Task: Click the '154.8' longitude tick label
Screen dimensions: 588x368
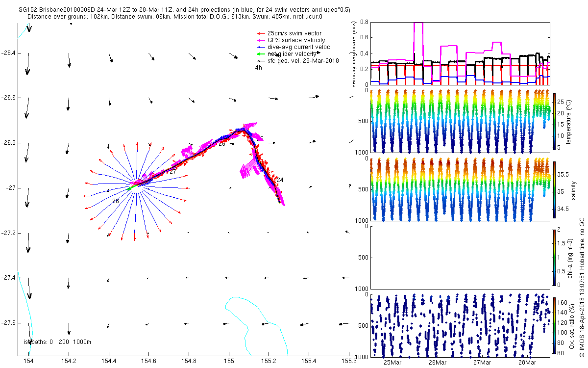Action: (189, 362)
